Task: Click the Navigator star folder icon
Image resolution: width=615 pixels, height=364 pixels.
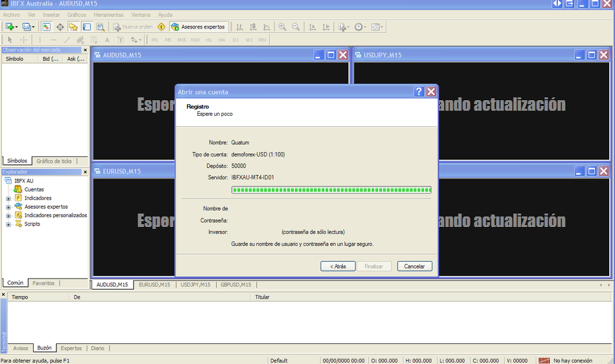Action: tap(73, 27)
